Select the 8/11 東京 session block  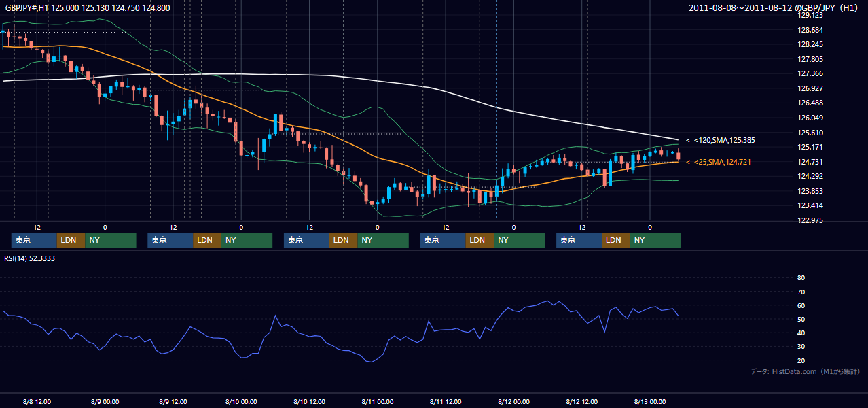443,240
